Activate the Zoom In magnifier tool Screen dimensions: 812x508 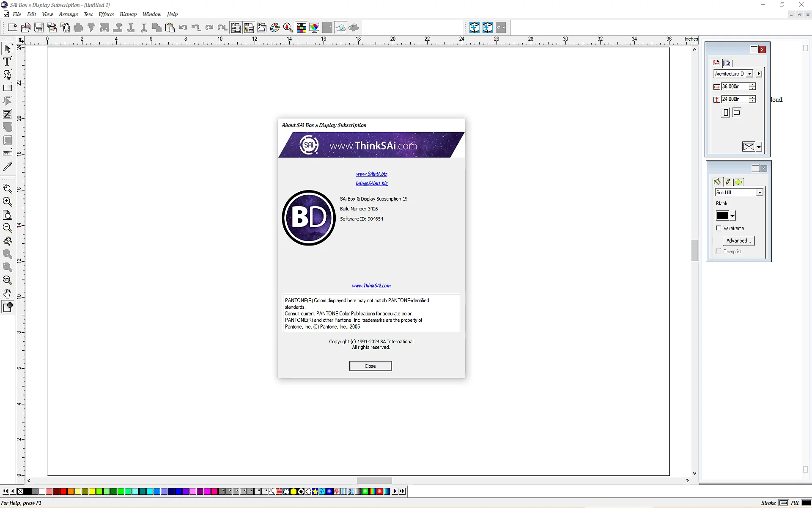click(x=8, y=202)
